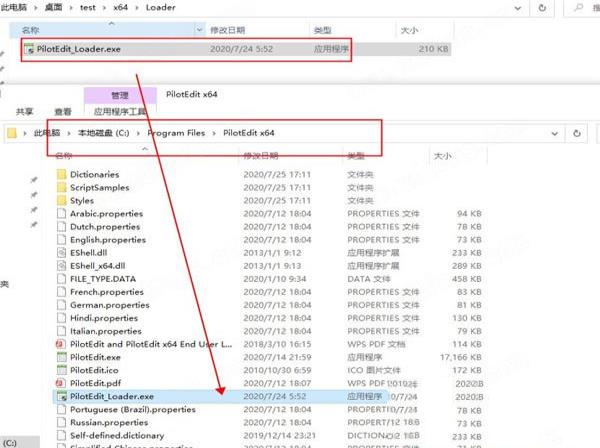
Task: Select the Dutch.properties file icon
Action: [61, 226]
